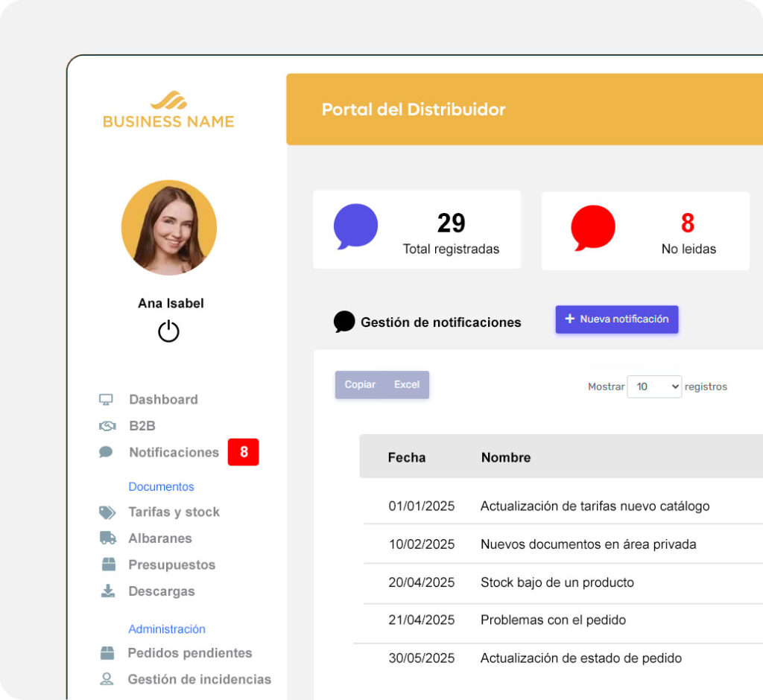763x700 pixels.
Task: Open the Descargas section
Action: point(162,591)
